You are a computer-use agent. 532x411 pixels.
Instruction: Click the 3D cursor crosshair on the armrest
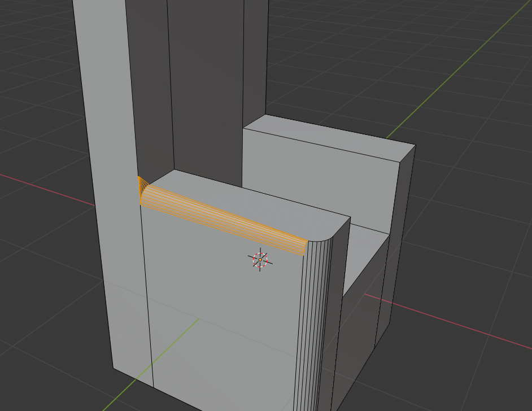[x=260, y=260]
